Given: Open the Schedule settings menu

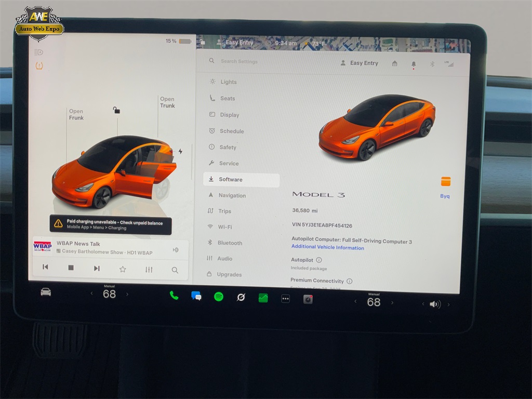Looking at the screenshot, I should click(227, 131).
